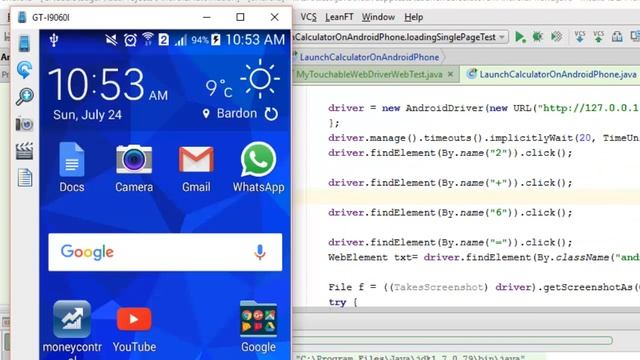Click the AndroidDriver constructor line
640x360 pixels.
coord(484,108)
